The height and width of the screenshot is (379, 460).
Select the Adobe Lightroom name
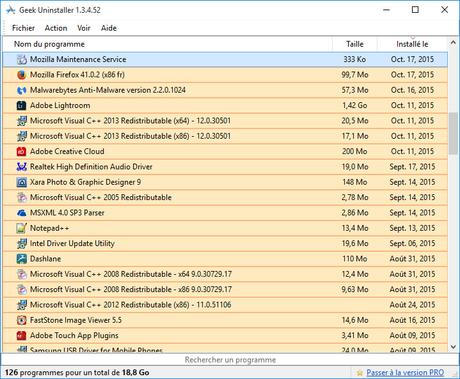(x=60, y=105)
